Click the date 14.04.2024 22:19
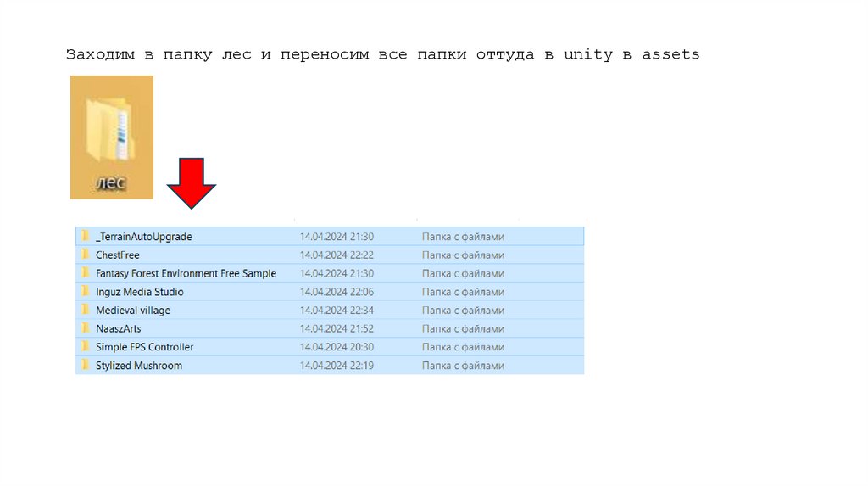 (x=337, y=366)
